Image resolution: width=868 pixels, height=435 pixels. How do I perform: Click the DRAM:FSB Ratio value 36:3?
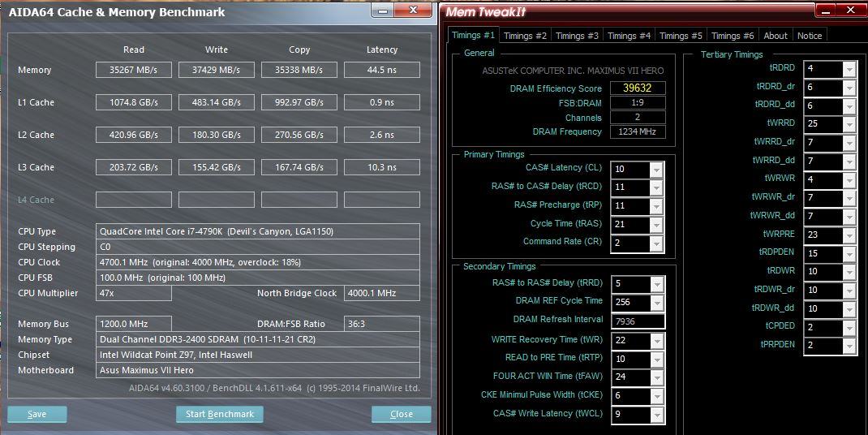(382, 324)
